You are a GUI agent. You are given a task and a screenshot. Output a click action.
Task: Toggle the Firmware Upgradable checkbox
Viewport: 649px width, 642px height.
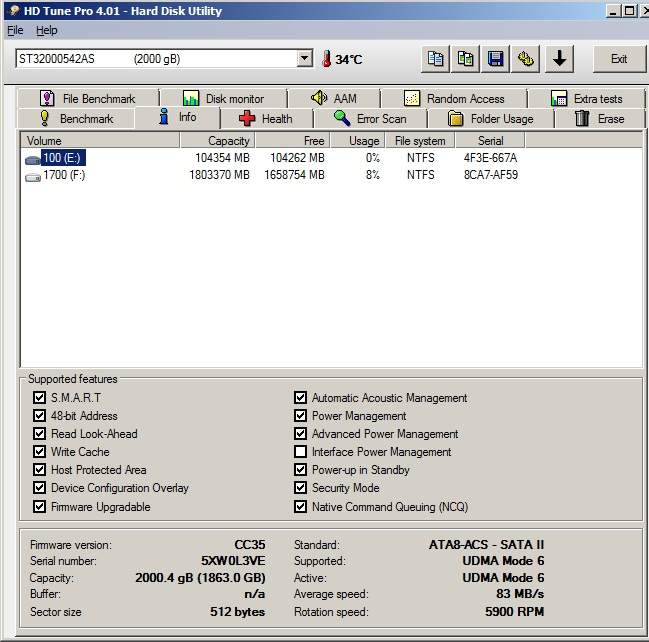[39, 507]
